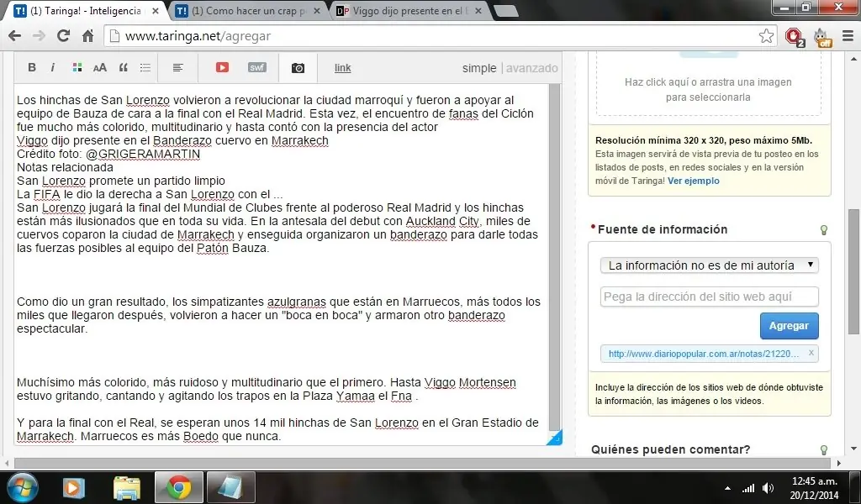Click the Agregar button
Screen dimensions: 861x504
(789, 326)
